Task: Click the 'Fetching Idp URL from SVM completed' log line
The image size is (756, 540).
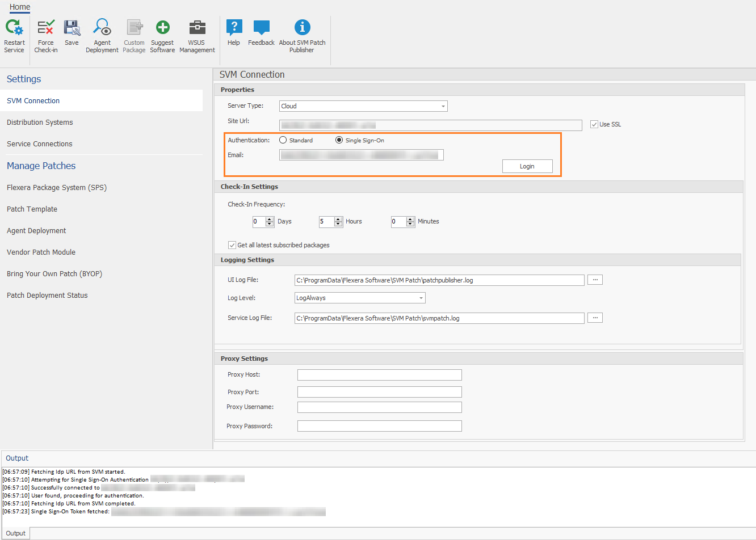Action: 69,504
